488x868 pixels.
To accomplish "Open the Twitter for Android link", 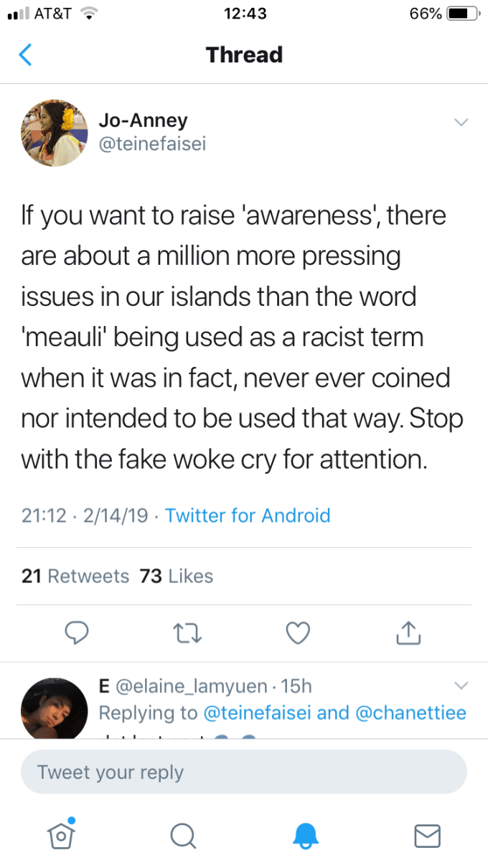I will (x=248, y=515).
